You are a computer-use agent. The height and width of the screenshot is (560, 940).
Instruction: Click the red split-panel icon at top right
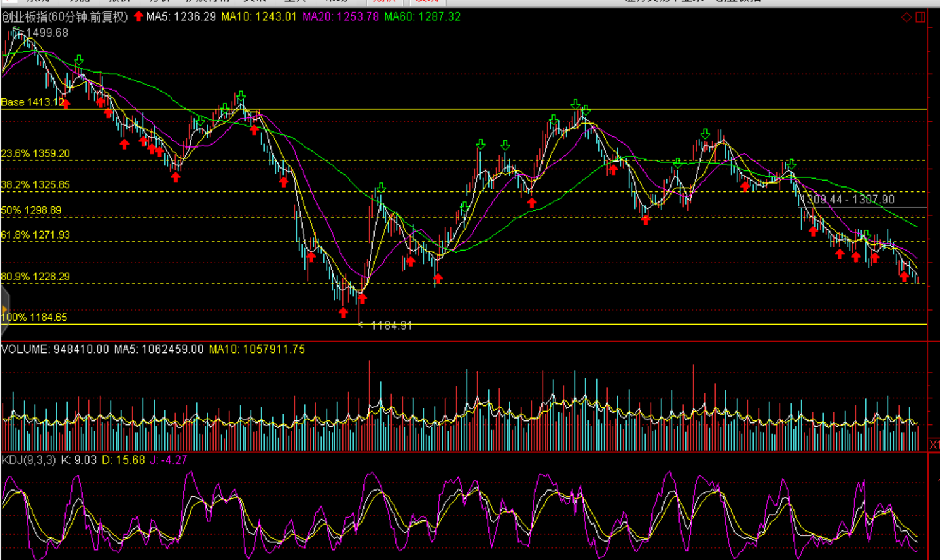click(x=920, y=17)
